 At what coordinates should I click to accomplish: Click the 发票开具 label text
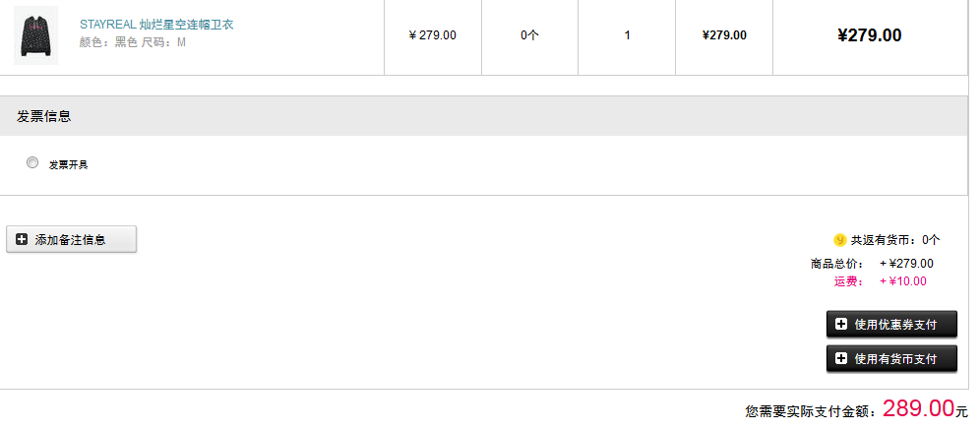tap(69, 164)
